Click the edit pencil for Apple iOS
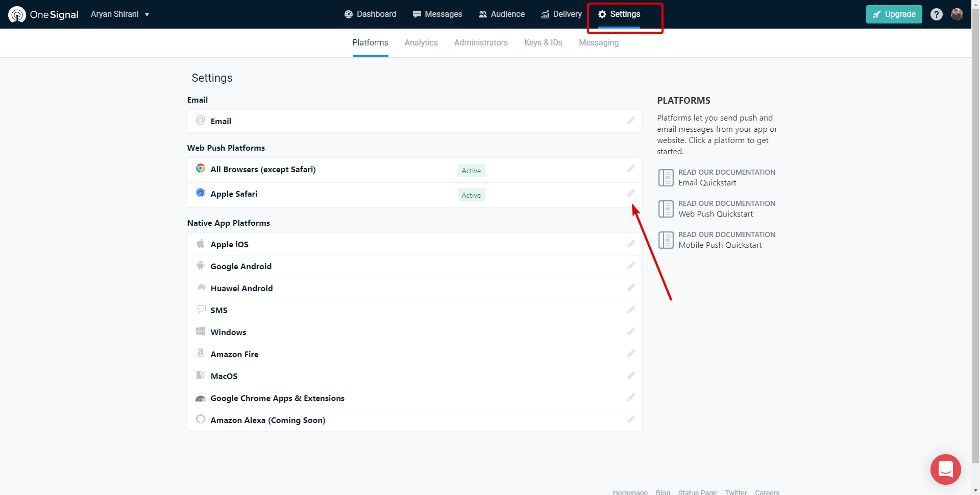980x495 pixels. tap(631, 244)
